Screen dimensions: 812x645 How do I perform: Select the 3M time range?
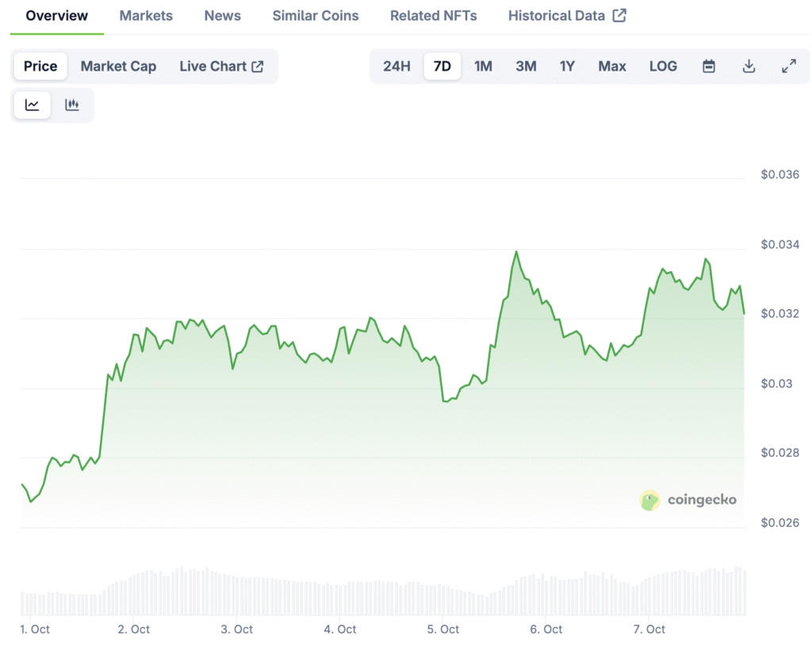pyautogui.click(x=526, y=67)
